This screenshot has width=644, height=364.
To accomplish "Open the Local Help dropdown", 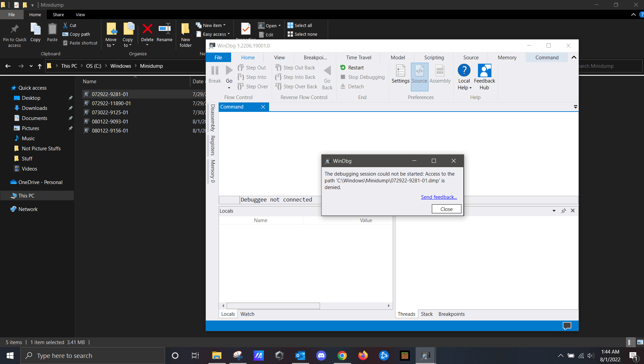I will [464, 78].
